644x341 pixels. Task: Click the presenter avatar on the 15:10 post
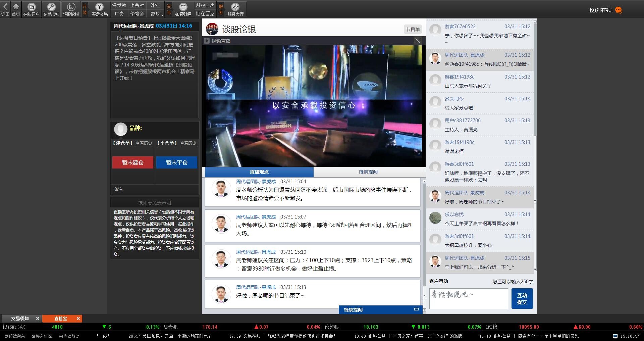pyautogui.click(x=221, y=259)
